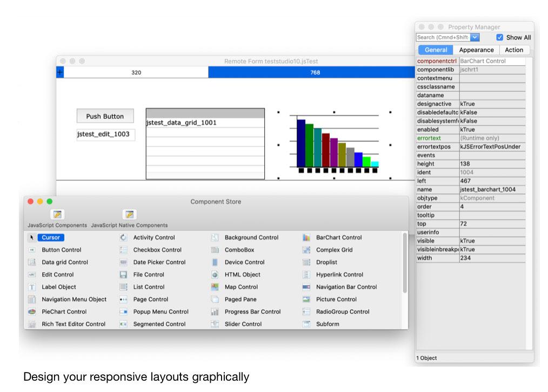Click the Progress Bar Control icon

click(215, 312)
